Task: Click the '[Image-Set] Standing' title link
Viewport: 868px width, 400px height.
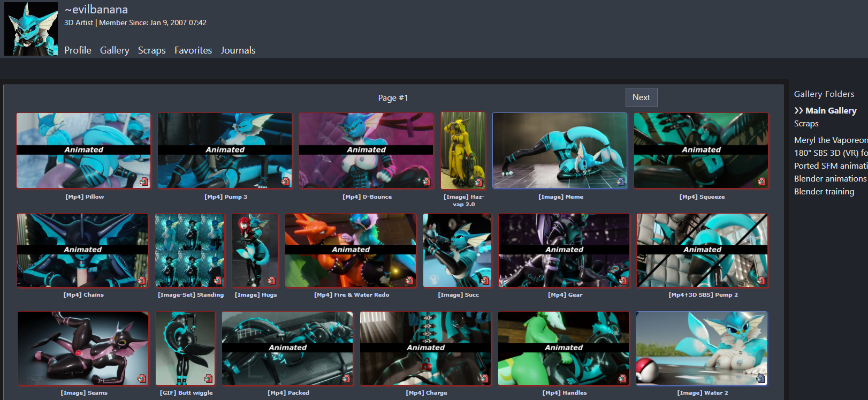Action: coord(191,295)
